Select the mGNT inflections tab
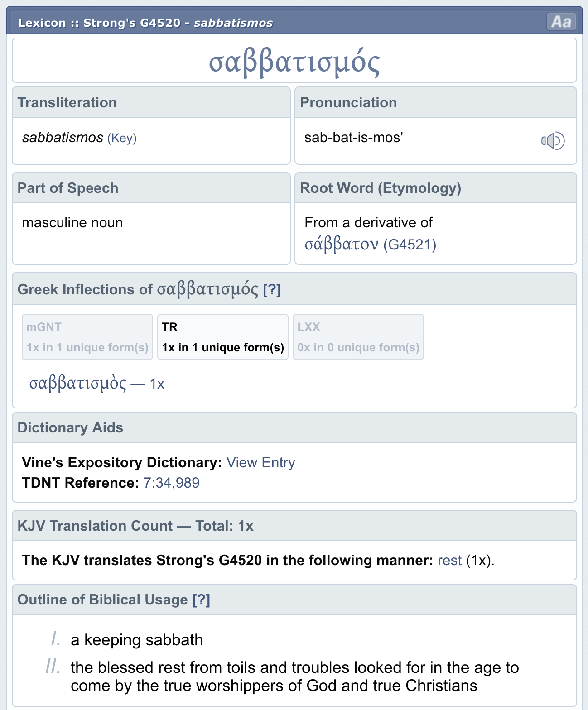The width and height of the screenshot is (588, 710). (87, 337)
